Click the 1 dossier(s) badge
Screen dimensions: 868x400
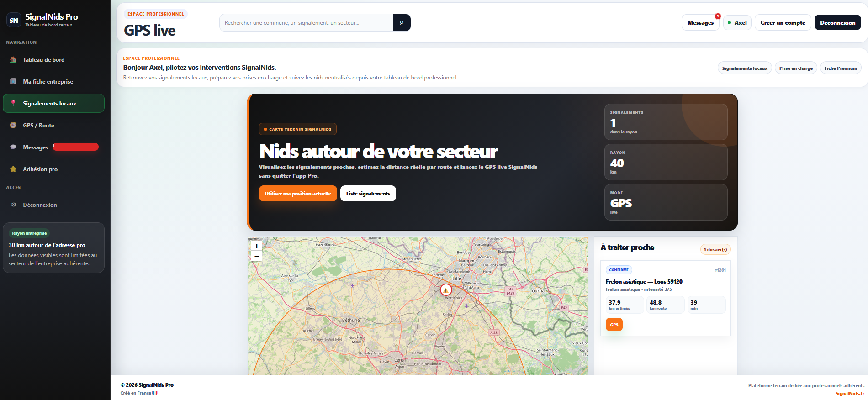pyautogui.click(x=715, y=249)
